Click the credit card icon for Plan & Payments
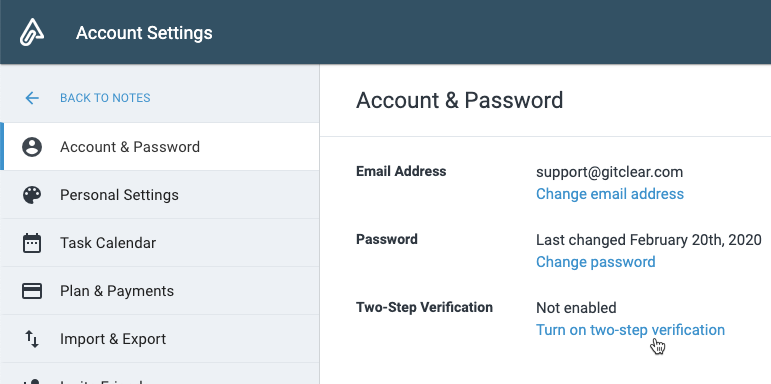This screenshot has height=384, width=771. click(x=32, y=291)
